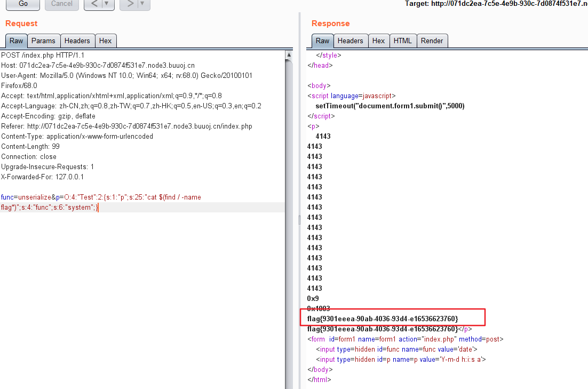
Task: Show the Request Hex tab
Action: click(x=105, y=41)
